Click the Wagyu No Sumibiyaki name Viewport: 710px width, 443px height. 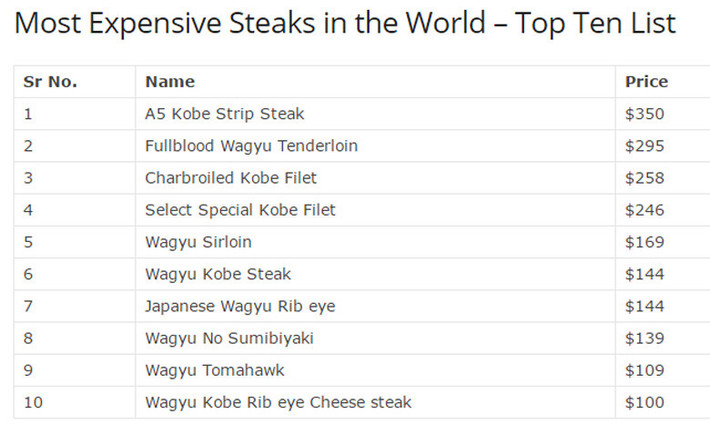point(229,338)
